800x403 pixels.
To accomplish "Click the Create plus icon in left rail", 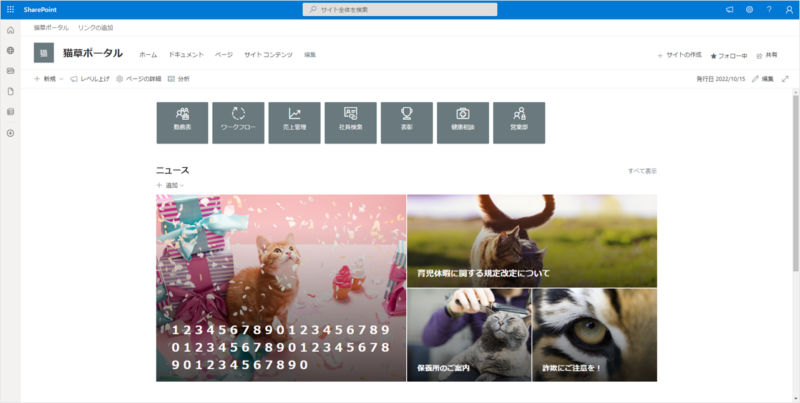I will pos(10,133).
